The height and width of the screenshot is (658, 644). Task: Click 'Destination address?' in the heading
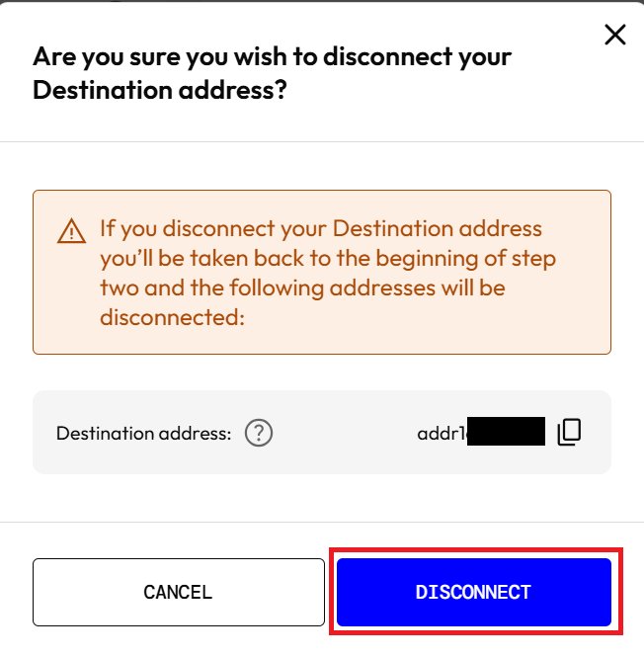point(160,90)
